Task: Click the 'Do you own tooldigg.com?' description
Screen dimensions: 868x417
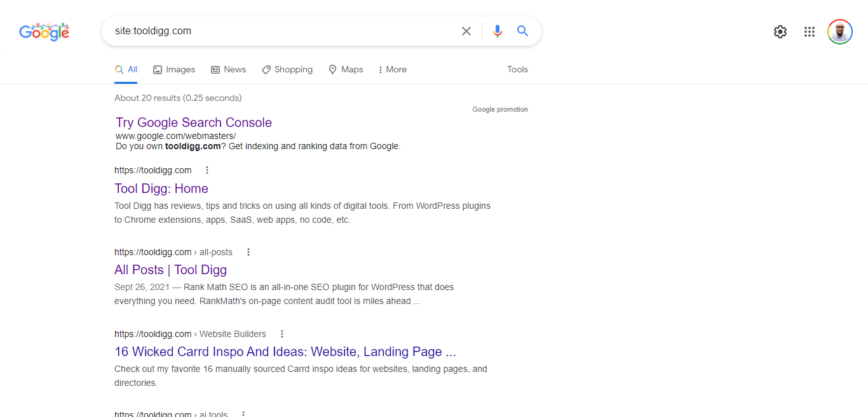Action: 258,146
